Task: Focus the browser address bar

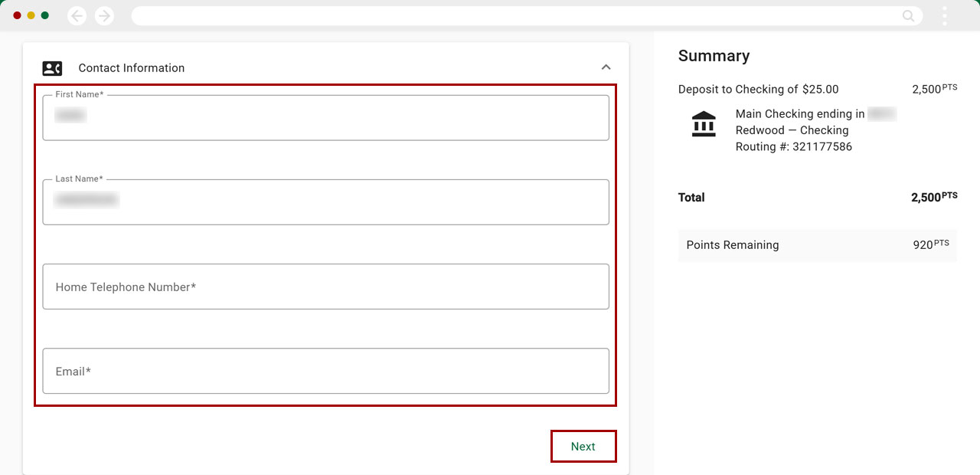Action: point(513,16)
